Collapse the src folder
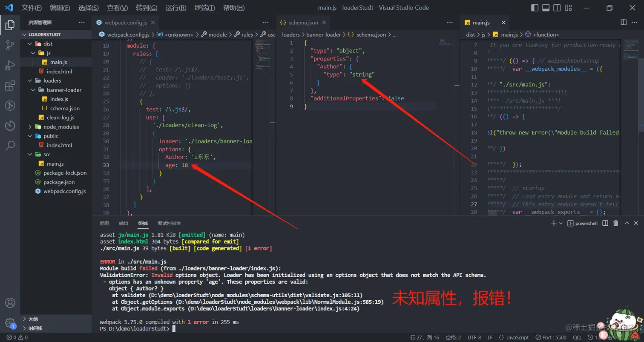Viewport: 644px width, 342px height. [56, 155]
